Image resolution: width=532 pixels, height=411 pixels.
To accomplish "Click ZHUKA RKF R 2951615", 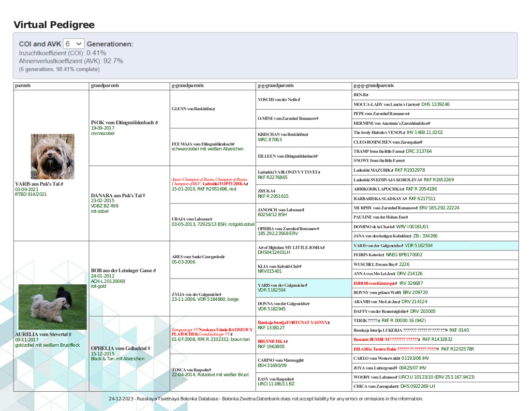I will pyautogui.click(x=273, y=193).
